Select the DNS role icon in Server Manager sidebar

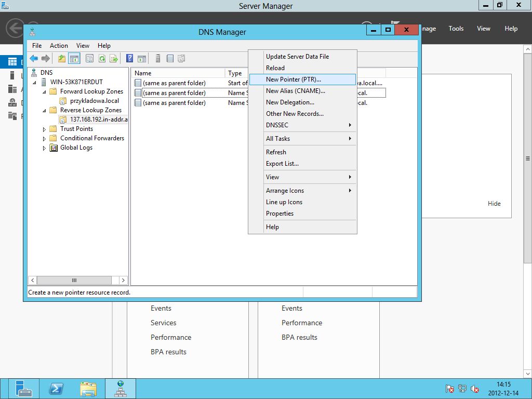(x=12, y=102)
